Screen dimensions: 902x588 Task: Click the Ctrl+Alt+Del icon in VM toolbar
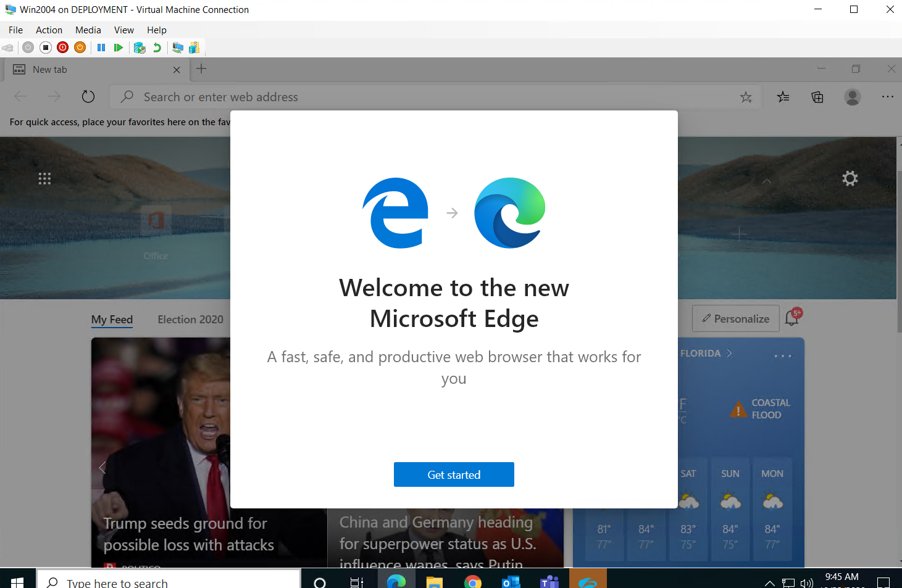8,48
